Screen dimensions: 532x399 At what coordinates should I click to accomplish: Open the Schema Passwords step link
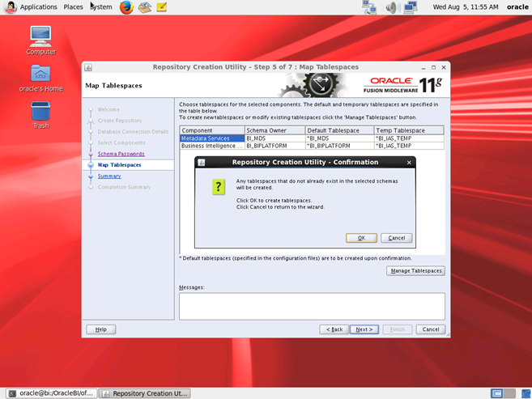(121, 154)
